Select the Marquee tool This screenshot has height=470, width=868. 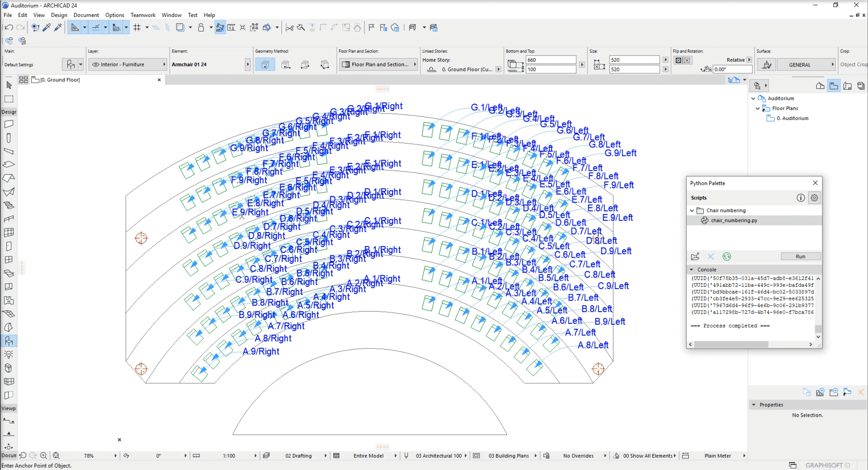[x=9, y=99]
